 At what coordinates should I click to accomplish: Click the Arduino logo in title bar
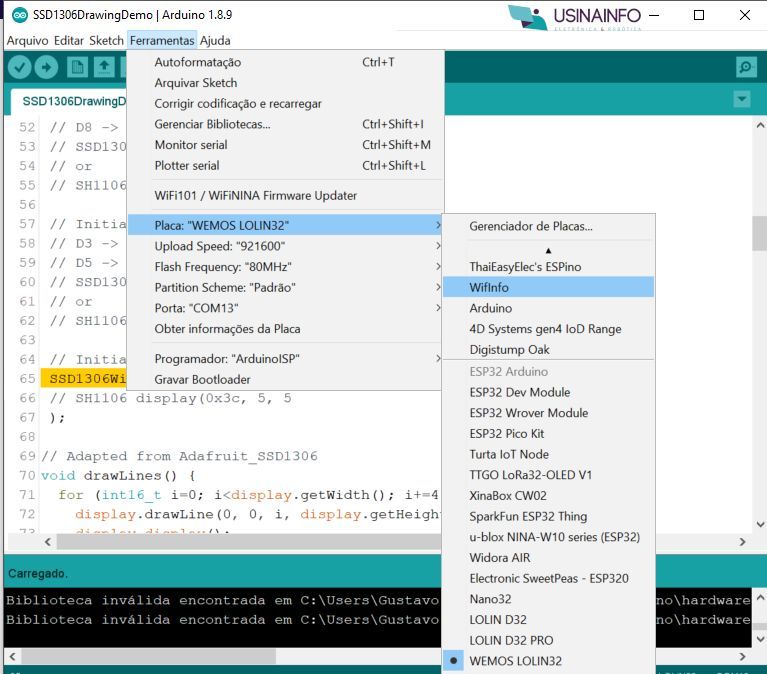(x=20, y=15)
